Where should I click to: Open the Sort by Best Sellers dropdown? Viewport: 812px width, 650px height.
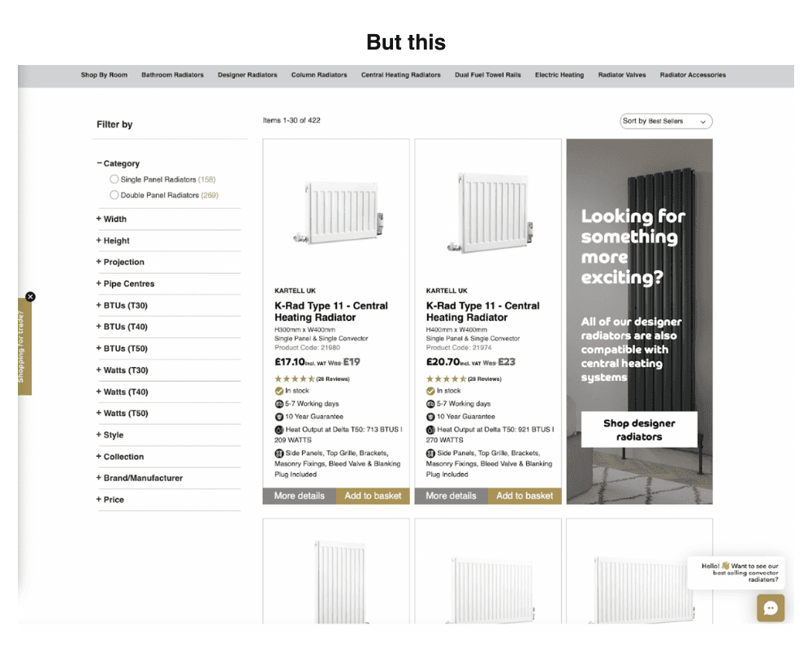pos(666,121)
